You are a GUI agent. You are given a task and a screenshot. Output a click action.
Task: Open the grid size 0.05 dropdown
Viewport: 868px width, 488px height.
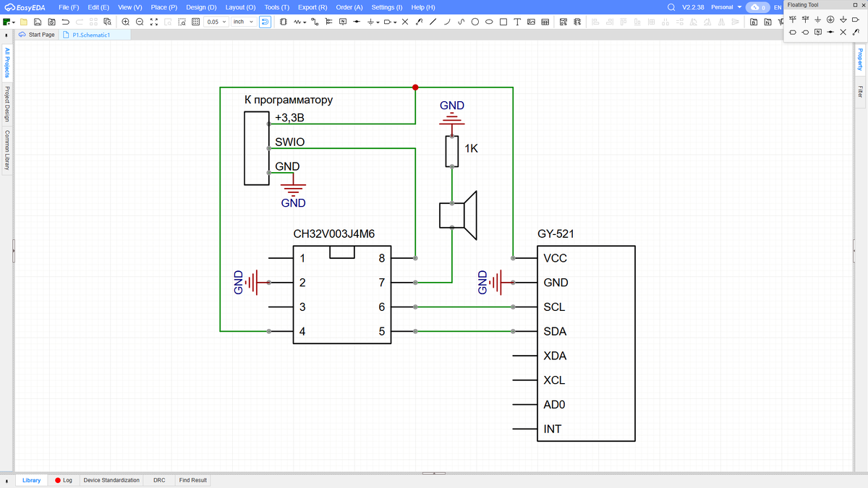215,22
